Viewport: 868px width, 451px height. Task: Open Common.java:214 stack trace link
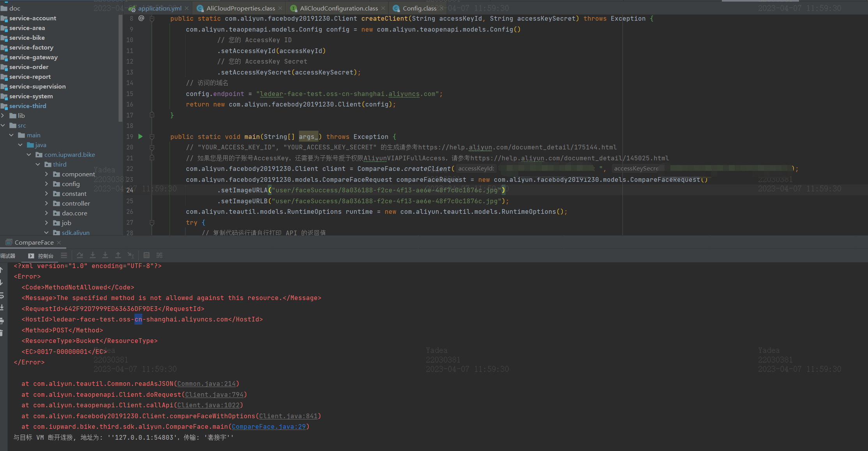pos(206,384)
